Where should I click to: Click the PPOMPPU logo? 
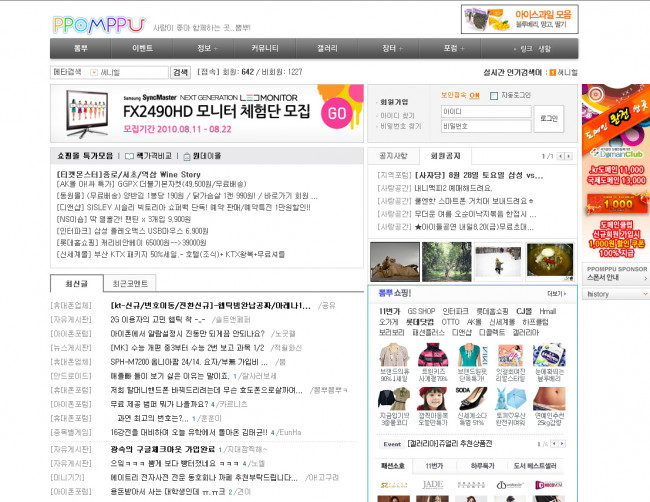point(99,25)
